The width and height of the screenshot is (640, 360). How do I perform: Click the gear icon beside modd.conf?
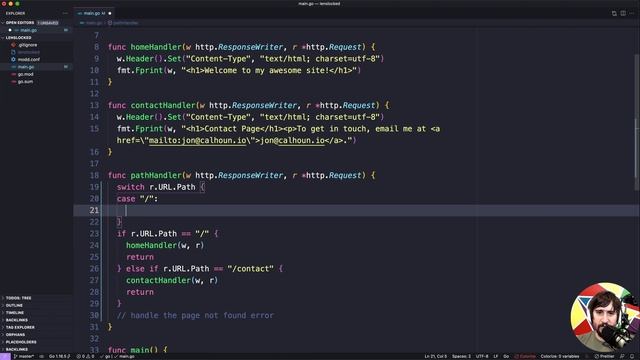pyautogui.click(x=13, y=60)
